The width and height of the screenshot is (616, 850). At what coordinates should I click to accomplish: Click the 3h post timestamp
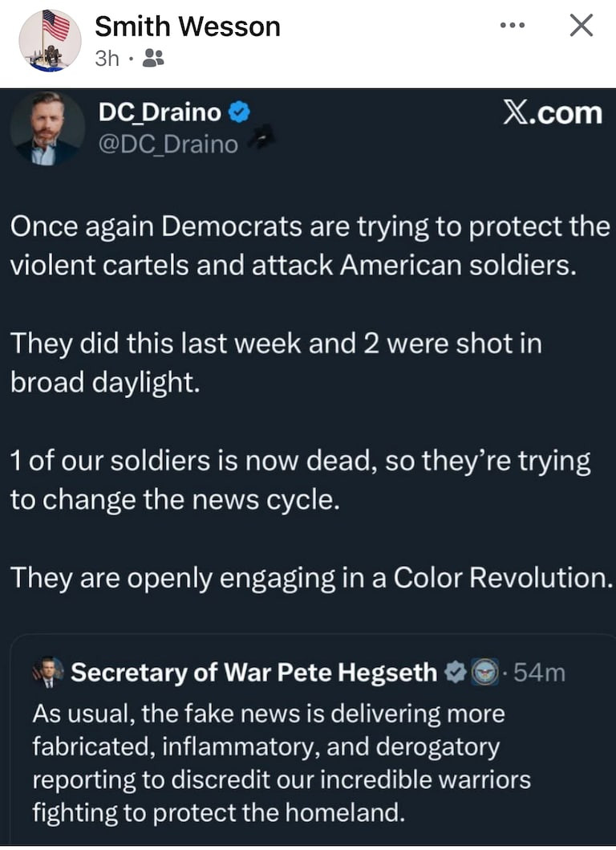107,58
